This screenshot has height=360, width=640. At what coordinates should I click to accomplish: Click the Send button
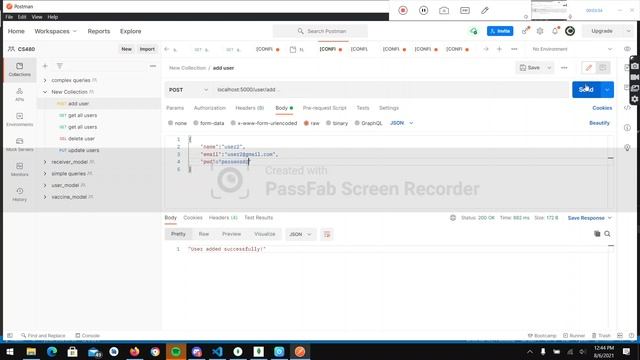click(x=587, y=90)
